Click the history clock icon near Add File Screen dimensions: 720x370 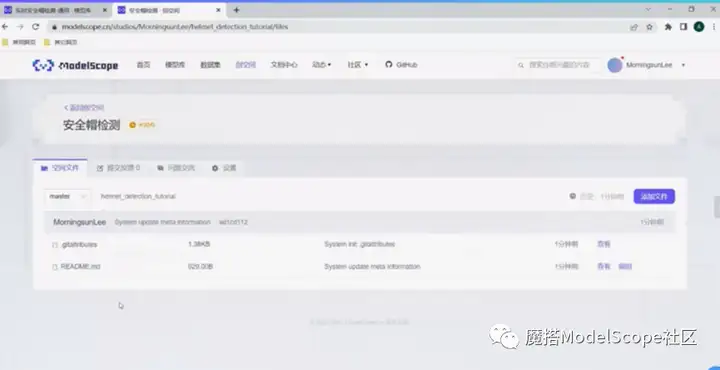pyautogui.click(x=573, y=196)
